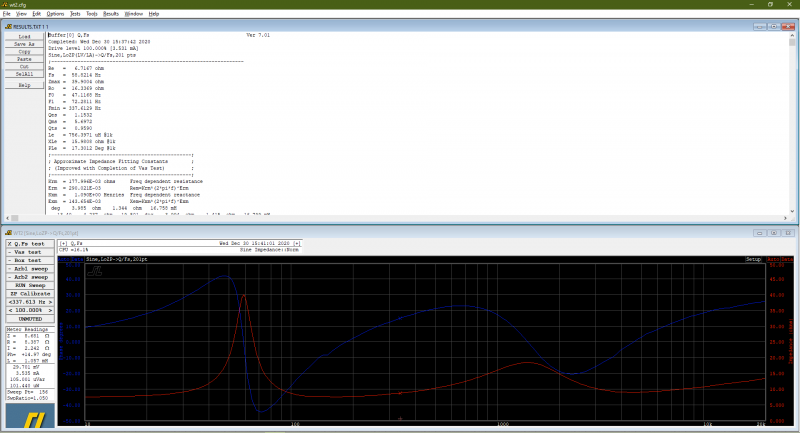800x433 pixels.
Task: Click the Setup button on the plot
Action: (x=753, y=259)
